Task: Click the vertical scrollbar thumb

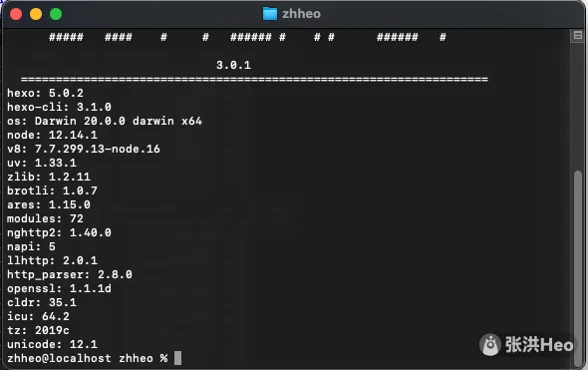Action: tap(578, 268)
